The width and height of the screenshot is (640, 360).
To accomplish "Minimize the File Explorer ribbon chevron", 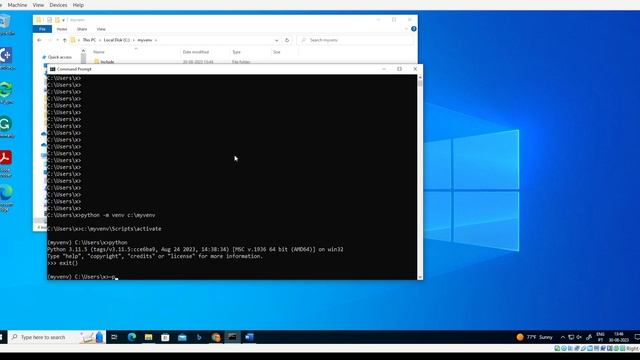I will [x=406, y=29].
